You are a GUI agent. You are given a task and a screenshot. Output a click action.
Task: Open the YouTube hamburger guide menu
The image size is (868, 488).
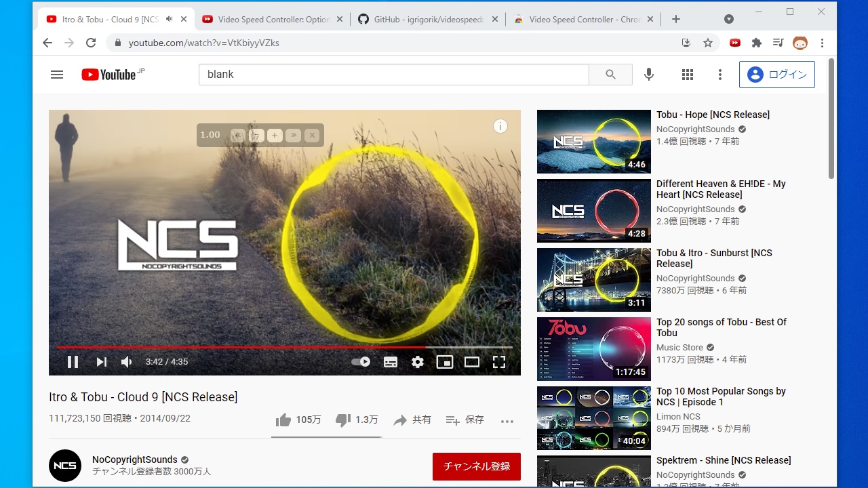point(57,75)
